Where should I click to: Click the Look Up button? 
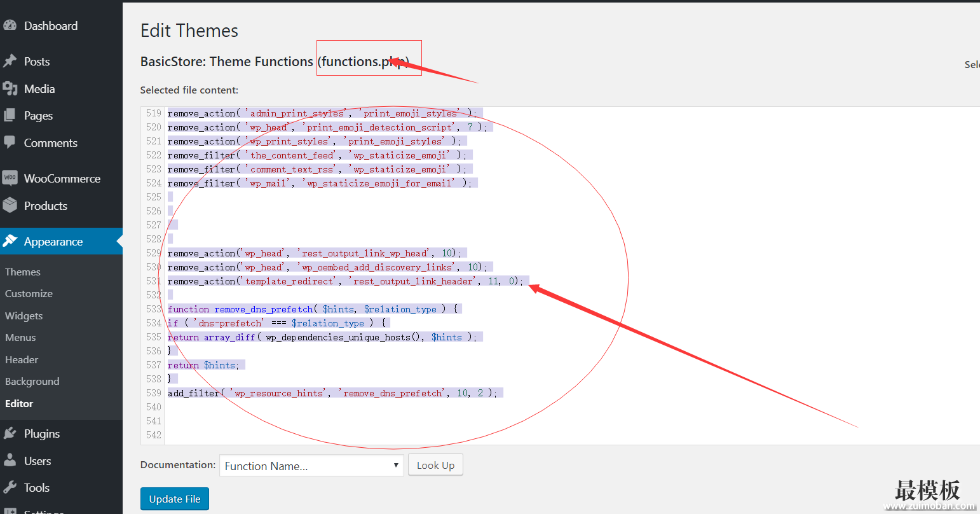pyautogui.click(x=435, y=465)
